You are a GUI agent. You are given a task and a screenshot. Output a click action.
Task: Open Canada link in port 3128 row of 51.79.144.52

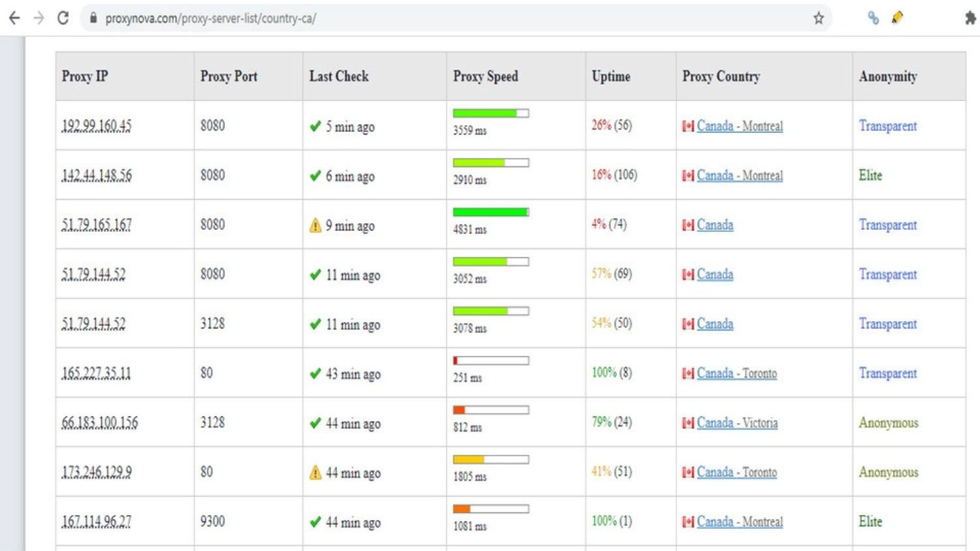(x=715, y=324)
